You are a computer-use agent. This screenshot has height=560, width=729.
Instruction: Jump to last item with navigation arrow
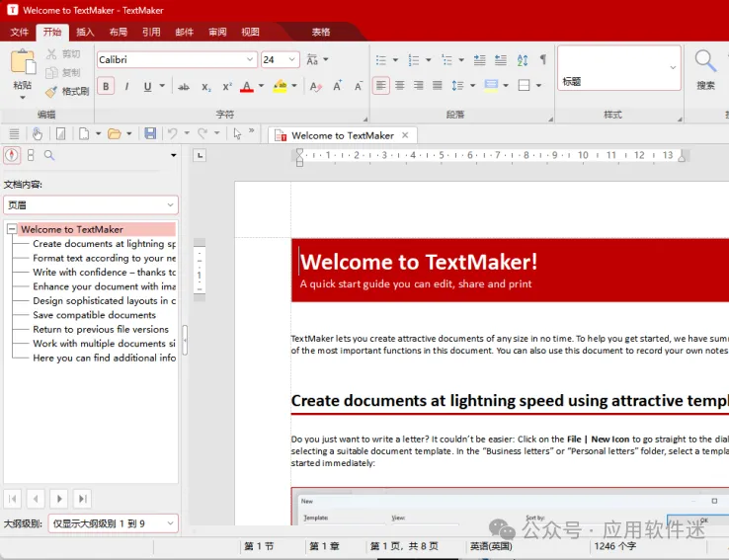coord(83,499)
